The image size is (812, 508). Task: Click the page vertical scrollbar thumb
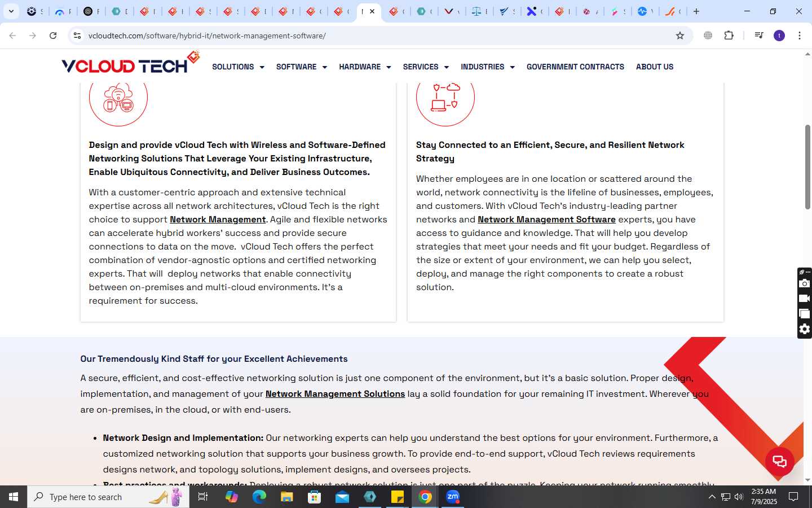[x=807, y=167]
